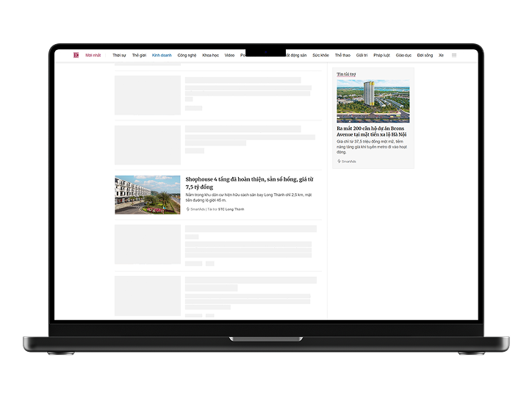Viewport: 532px width, 398px height.
Task: Open the Giải trí category
Action: [x=362, y=55]
